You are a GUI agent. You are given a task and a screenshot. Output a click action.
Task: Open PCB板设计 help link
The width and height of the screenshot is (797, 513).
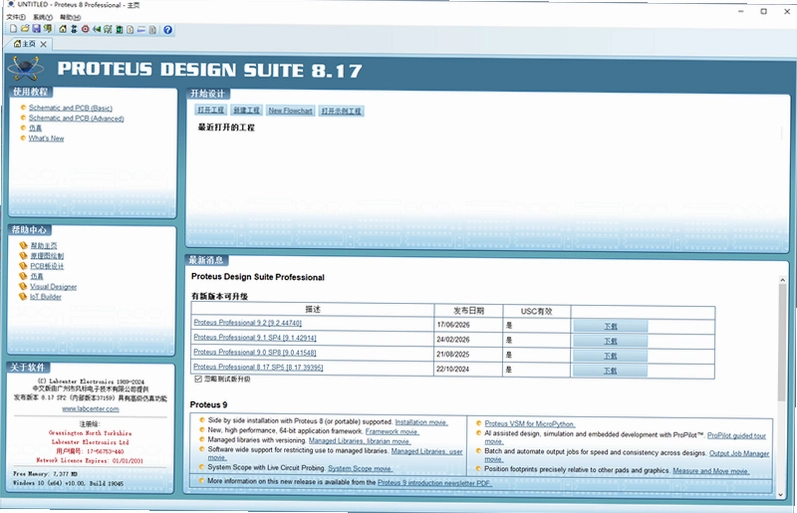click(47, 266)
